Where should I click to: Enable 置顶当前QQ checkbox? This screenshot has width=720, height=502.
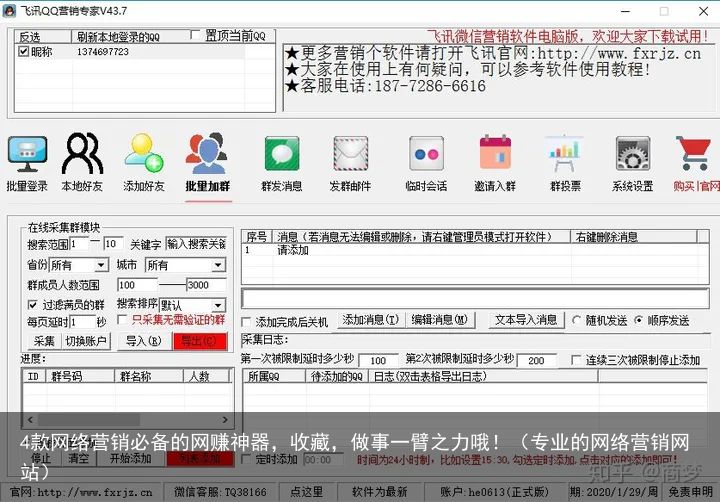click(x=195, y=35)
